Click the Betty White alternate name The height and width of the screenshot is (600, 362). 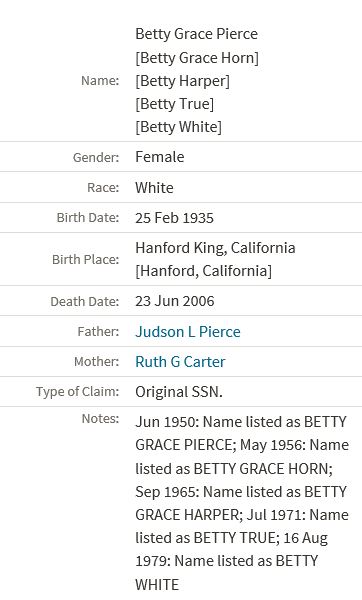pos(178,127)
